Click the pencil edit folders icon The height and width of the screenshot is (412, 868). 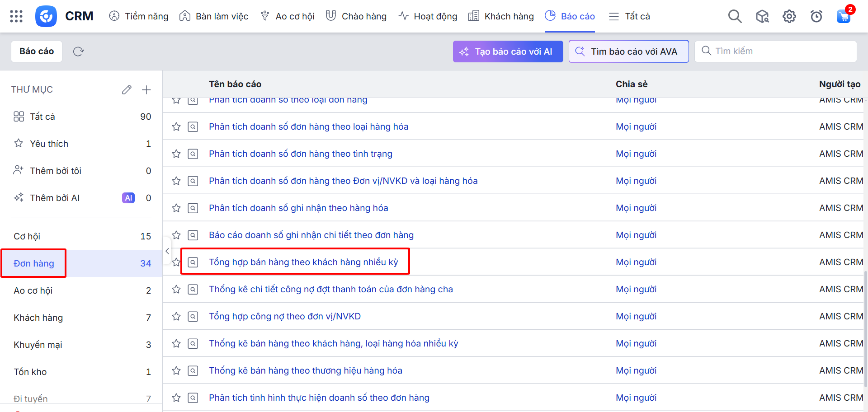pyautogui.click(x=127, y=90)
